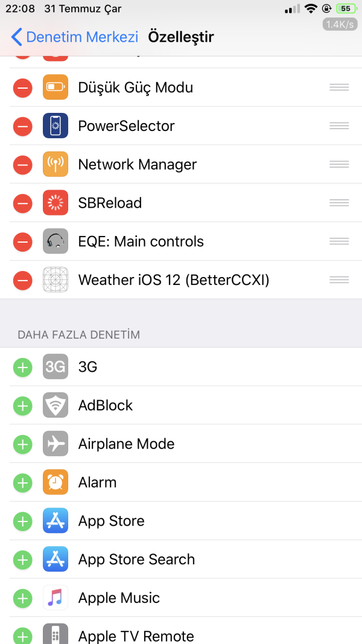
Task: Tap the Alarm clock icon
Action: [56, 482]
